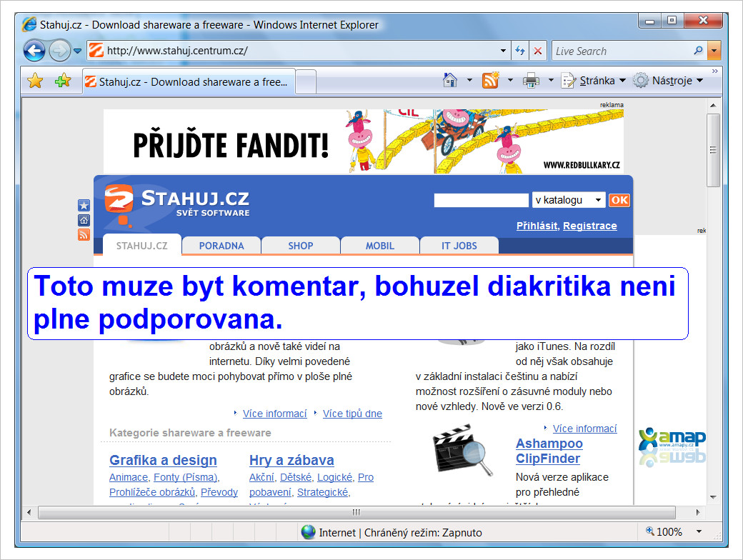The height and width of the screenshot is (560, 743).
Task: Click the Strategické games link
Action: tap(323, 492)
